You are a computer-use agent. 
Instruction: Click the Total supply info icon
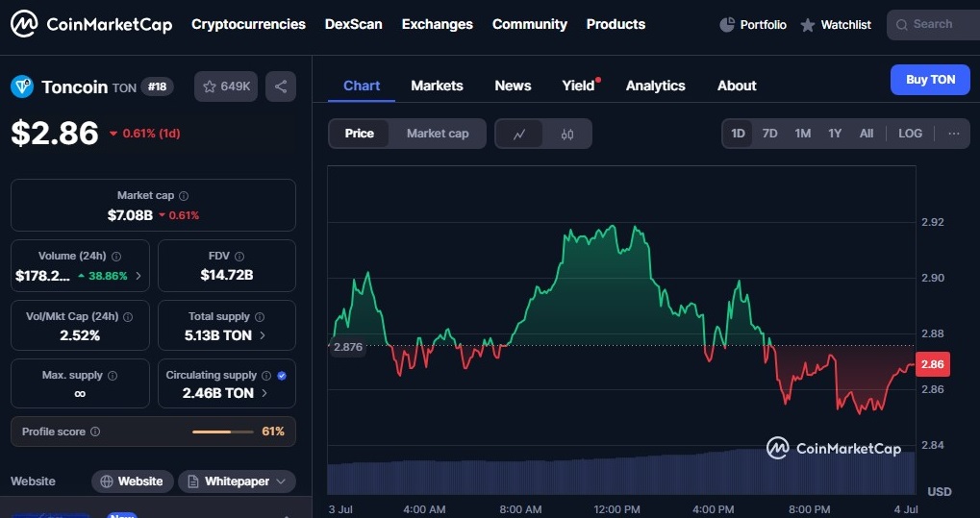pos(260,317)
